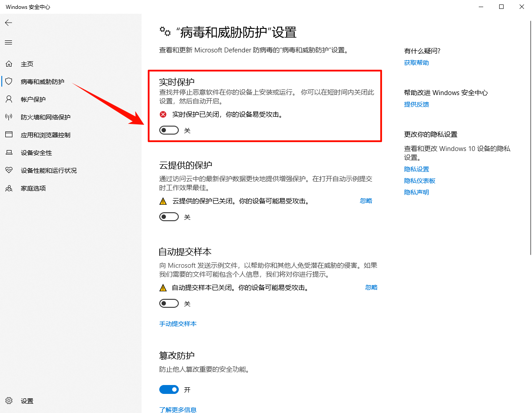Click the window icon for 应用和浏览器控制
This screenshot has height=413, width=532.
[9, 135]
